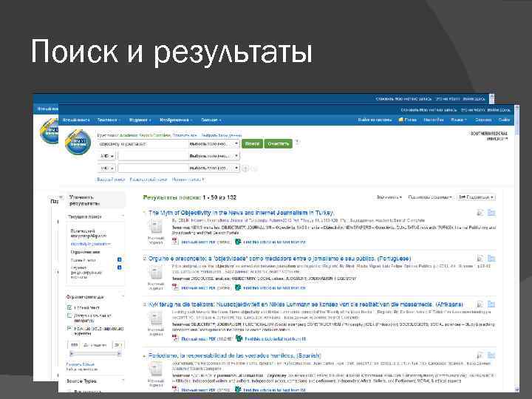
Task: Uncheck the Научные (рецензируемые) журналы checkbox
Action: [x=69, y=328]
